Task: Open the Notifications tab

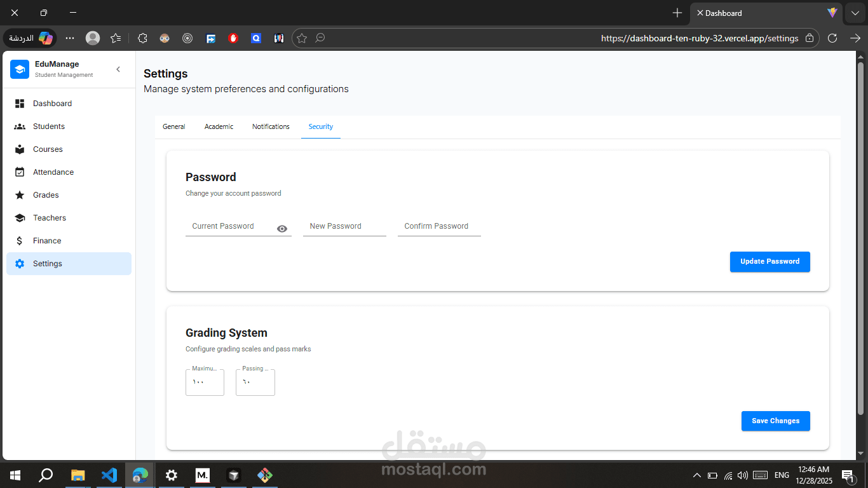Action: pyautogui.click(x=271, y=126)
